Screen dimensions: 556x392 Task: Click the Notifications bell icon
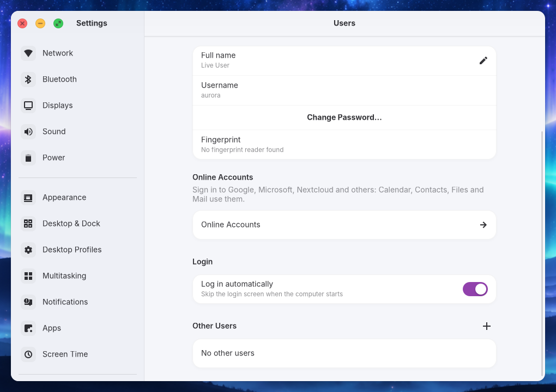tap(28, 302)
